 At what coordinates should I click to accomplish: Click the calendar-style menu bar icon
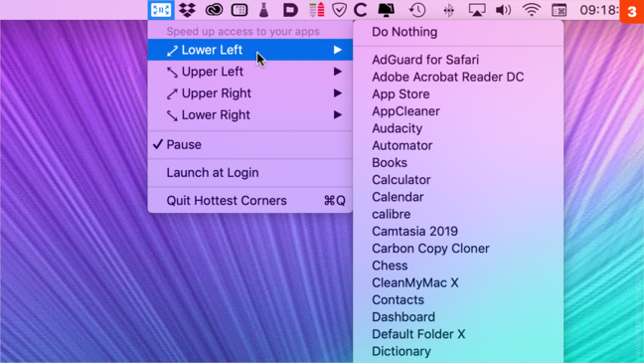[559, 10]
